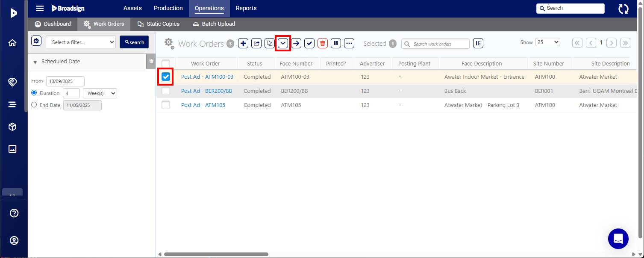Click the checkmark icon in work orders toolbar
Image resolution: width=644 pixels, height=258 pixels.
(309, 43)
